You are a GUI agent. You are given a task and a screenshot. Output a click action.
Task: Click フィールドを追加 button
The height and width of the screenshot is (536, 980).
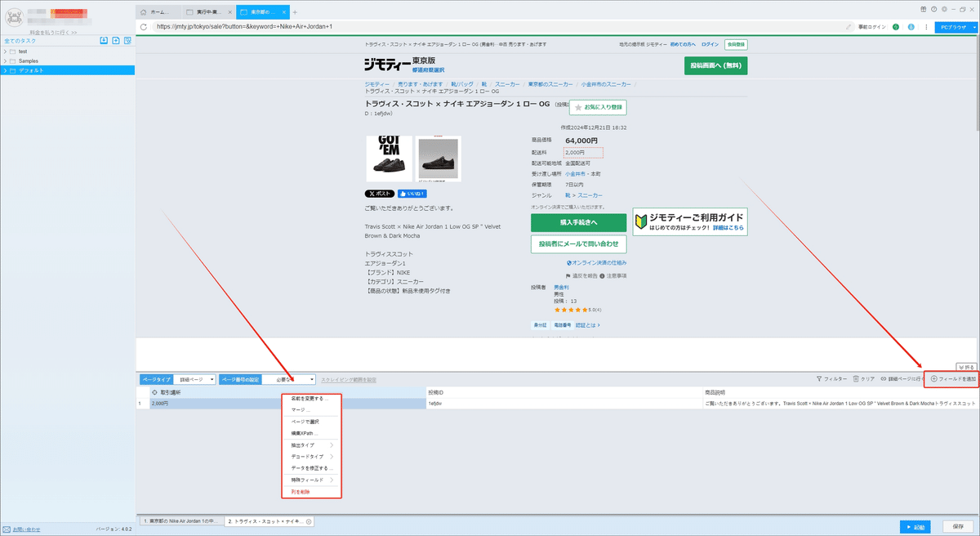point(952,379)
